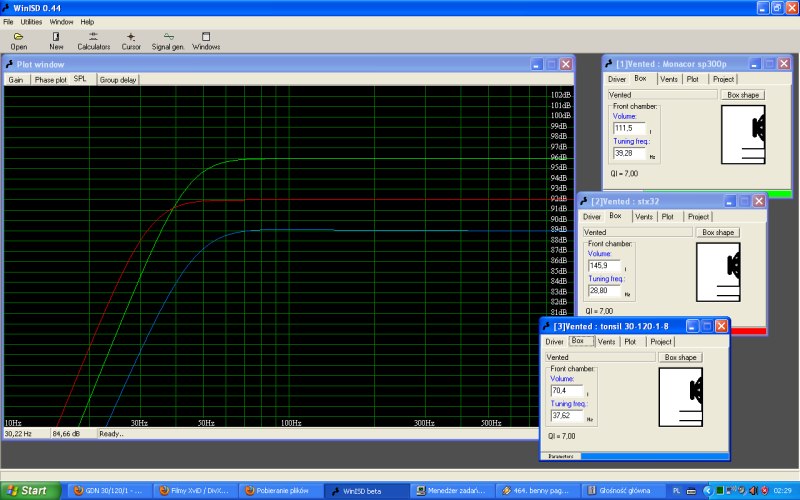Screen dimensions: 800x500
Task: Click Box shape in Monacor sp300p window
Action: pyautogui.click(x=741, y=95)
